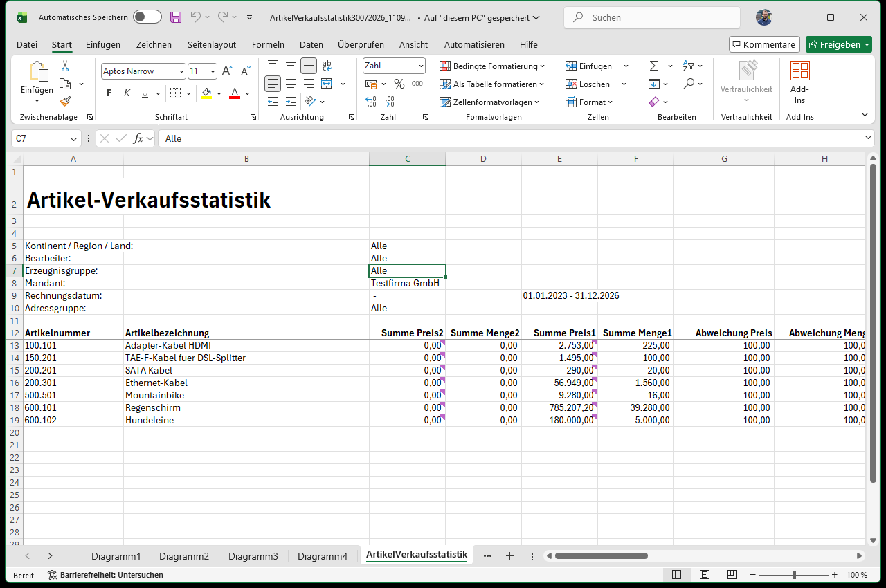Click the text orientation icon

[x=311, y=102]
